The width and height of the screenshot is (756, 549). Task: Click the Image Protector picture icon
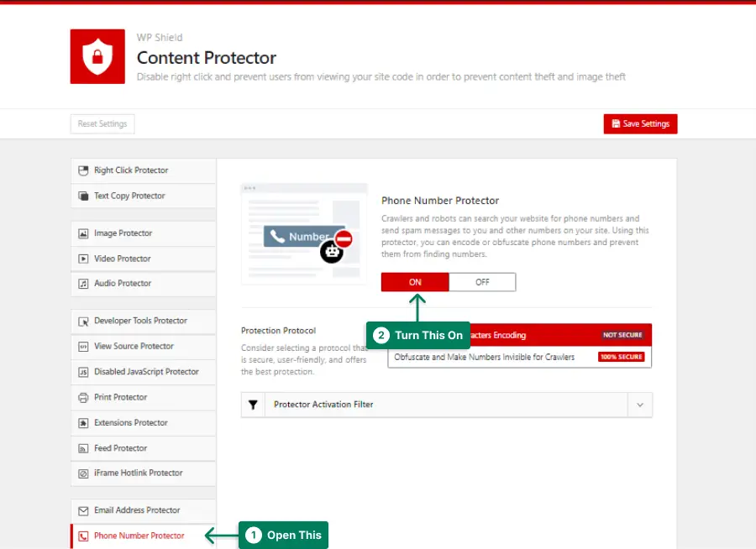(83, 233)
